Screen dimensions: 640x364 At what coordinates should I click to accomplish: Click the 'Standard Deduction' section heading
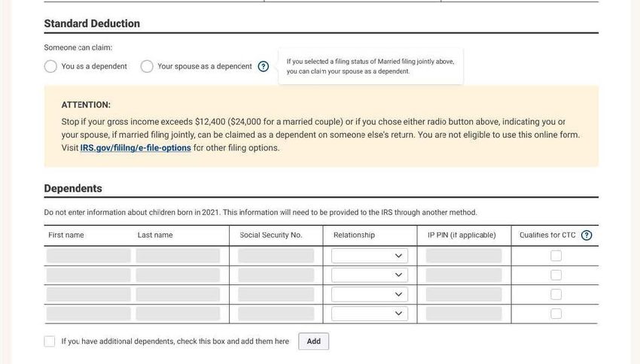(92, 23)
